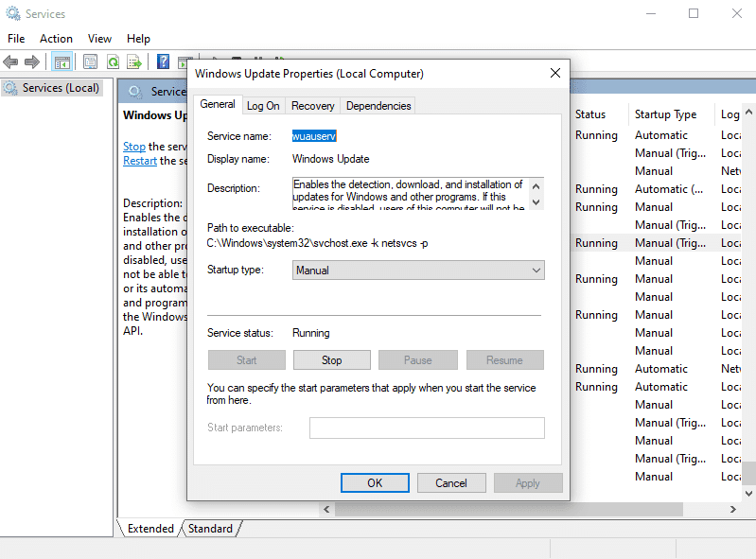Click the Status column header
Screen dimensions: 756x559
590,114
